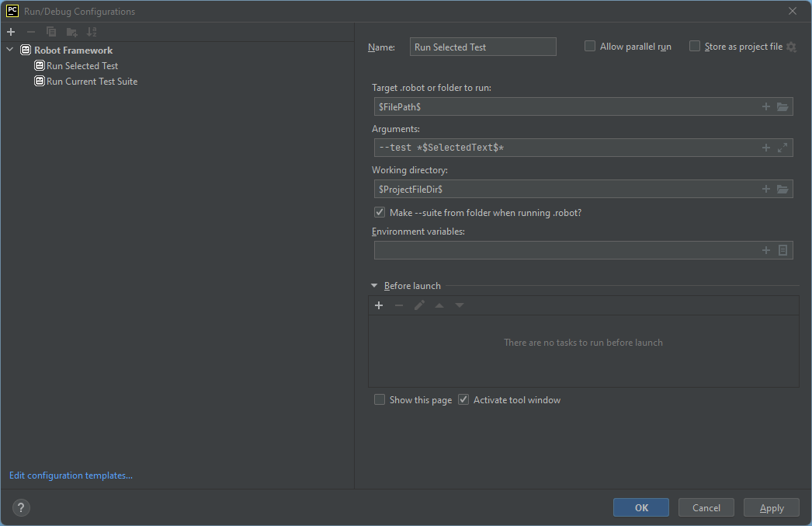Toggle the Store as project file checkbox
The height and width of the screenshot is (526, 812).
tap(695, 47)
